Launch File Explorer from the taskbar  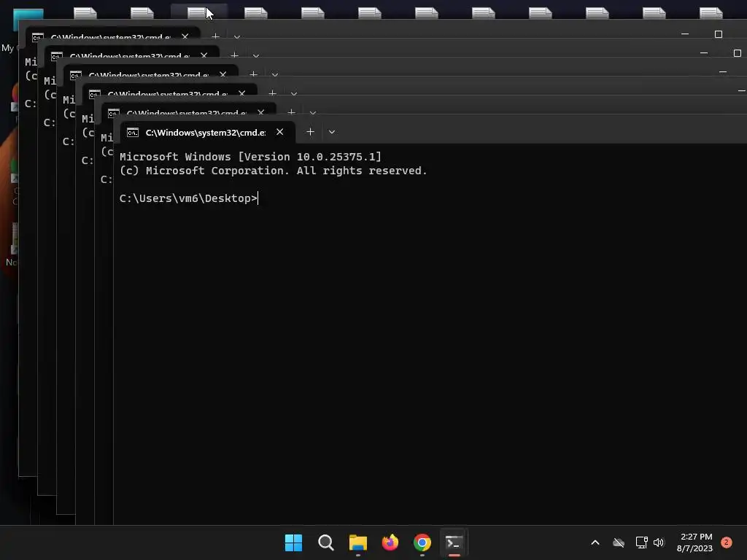pyautogui.click(x=357, y=542)
